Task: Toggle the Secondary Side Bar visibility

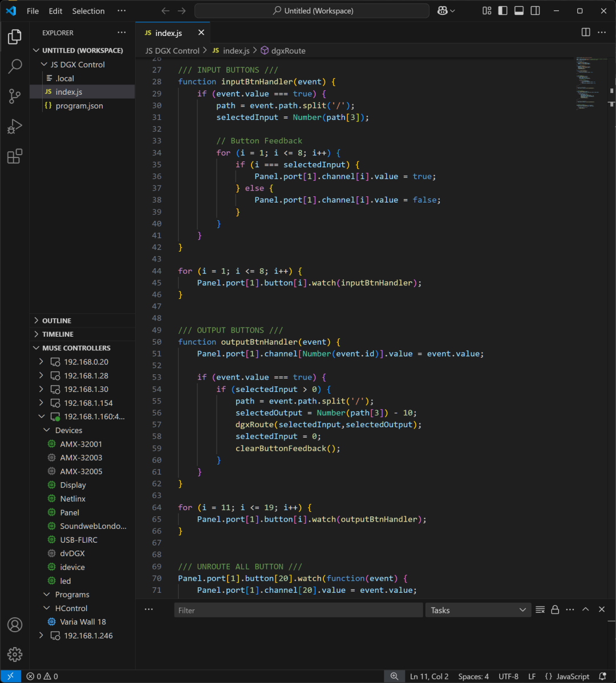Action: point(536,11)
